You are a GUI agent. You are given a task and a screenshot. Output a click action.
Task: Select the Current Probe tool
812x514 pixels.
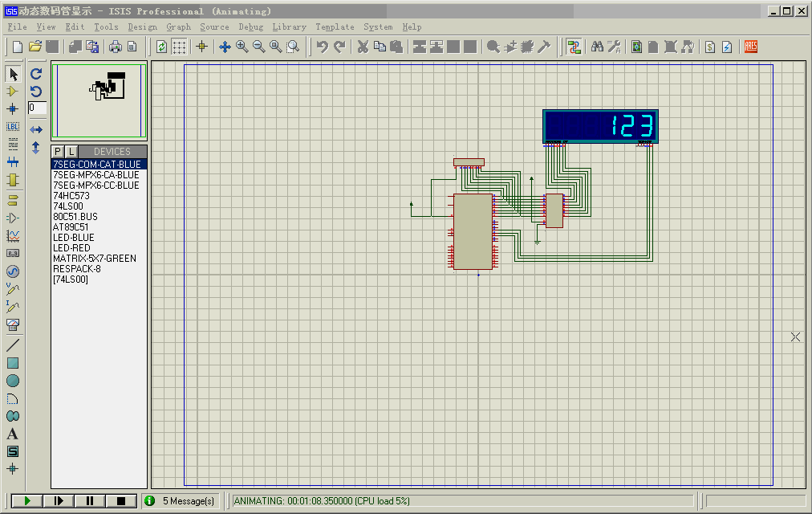click(x=13, y=307)
